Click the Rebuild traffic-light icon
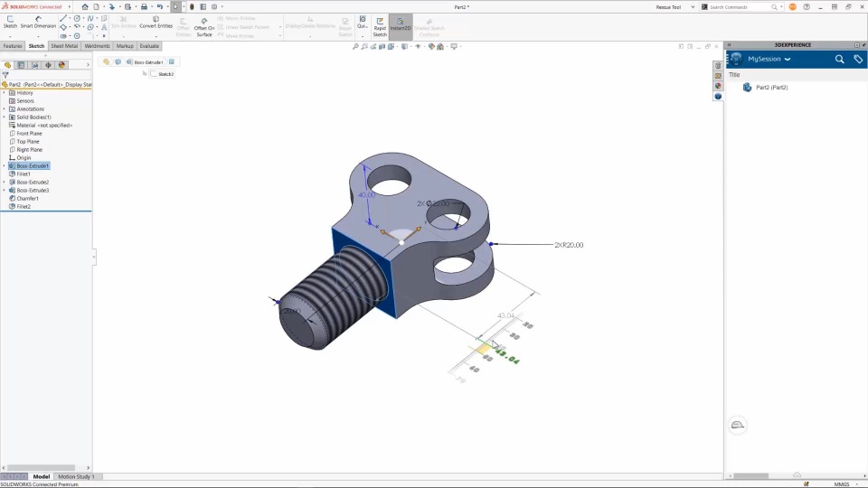Image resolution: width=868 pixels, height=488 pixels. pyautogui.click(x=192, y=6)
